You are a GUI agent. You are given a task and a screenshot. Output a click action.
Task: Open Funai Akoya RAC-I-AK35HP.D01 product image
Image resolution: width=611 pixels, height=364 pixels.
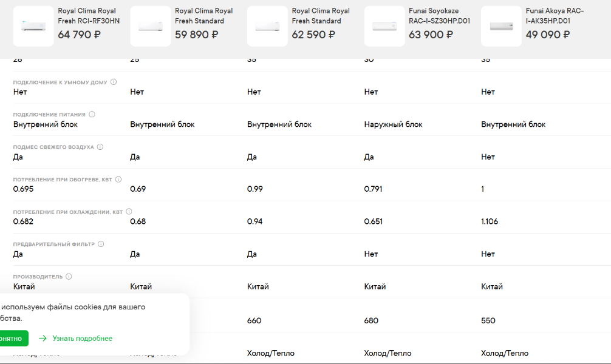pos(502,26)
